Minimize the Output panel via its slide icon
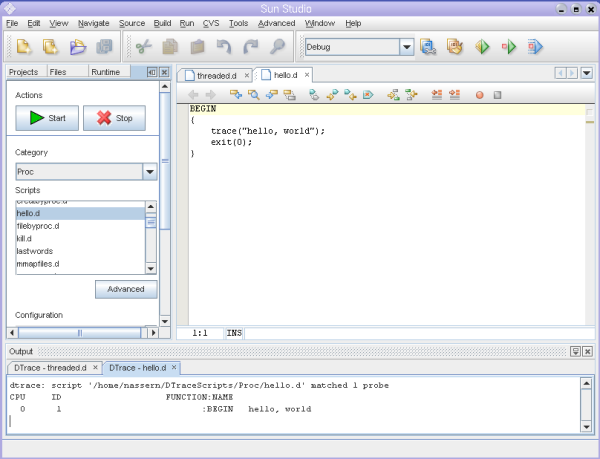Screen dimensions: 600x459 click(x=575, y=351)
